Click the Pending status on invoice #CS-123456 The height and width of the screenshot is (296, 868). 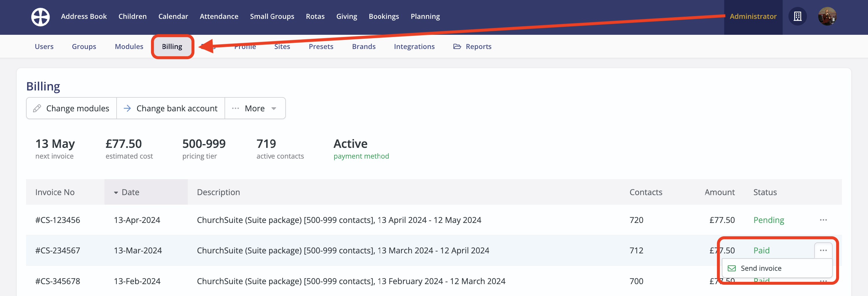point(768,220)
